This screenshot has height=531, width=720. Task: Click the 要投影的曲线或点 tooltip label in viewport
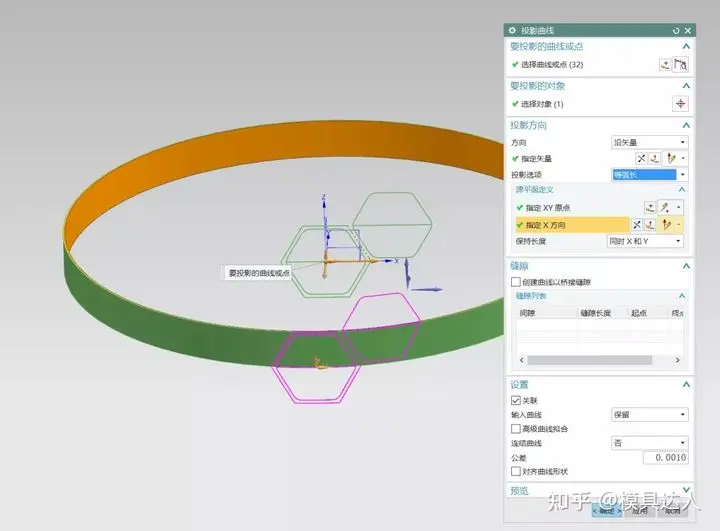pos(259,273)
